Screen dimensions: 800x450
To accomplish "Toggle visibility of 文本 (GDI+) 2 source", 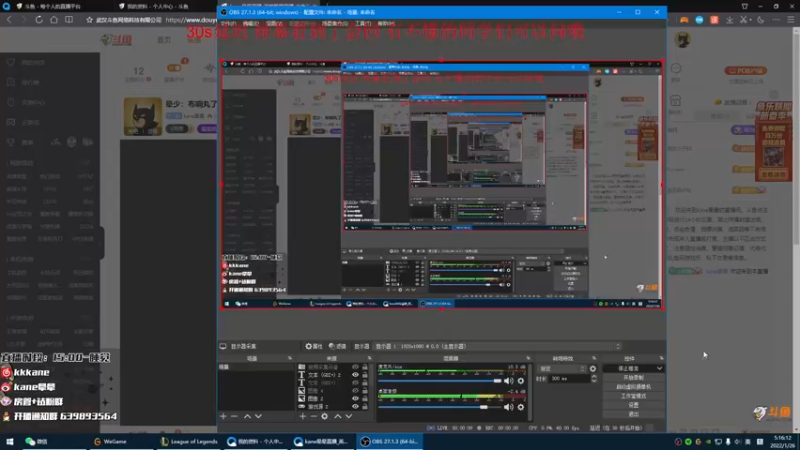I will pos(355,375).
